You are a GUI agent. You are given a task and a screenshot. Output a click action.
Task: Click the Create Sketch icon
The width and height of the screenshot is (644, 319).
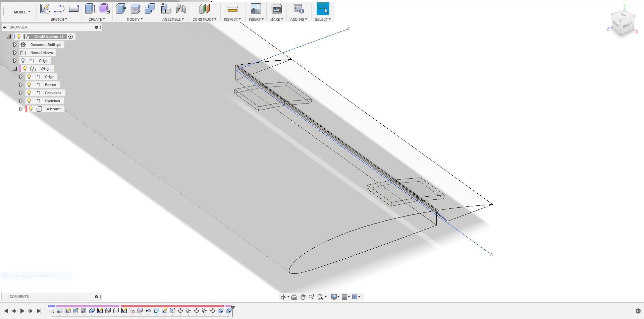click(45, 9)
